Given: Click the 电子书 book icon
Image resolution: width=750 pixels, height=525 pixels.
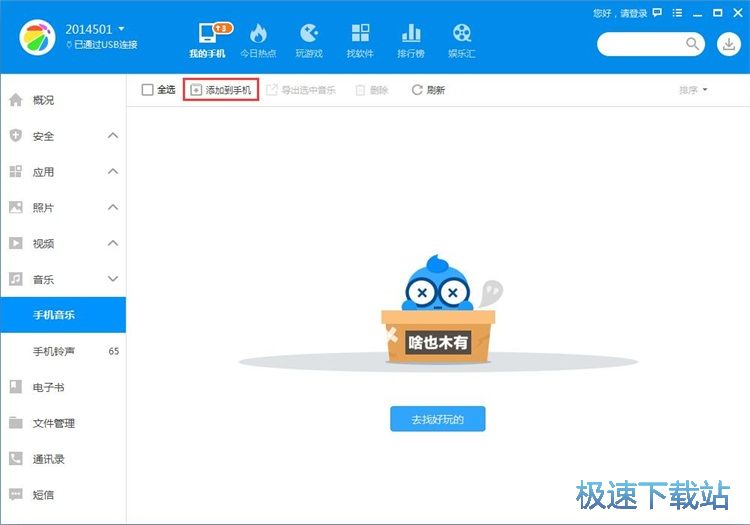Looking at the screenshot, I should click(x=16, y=387).
